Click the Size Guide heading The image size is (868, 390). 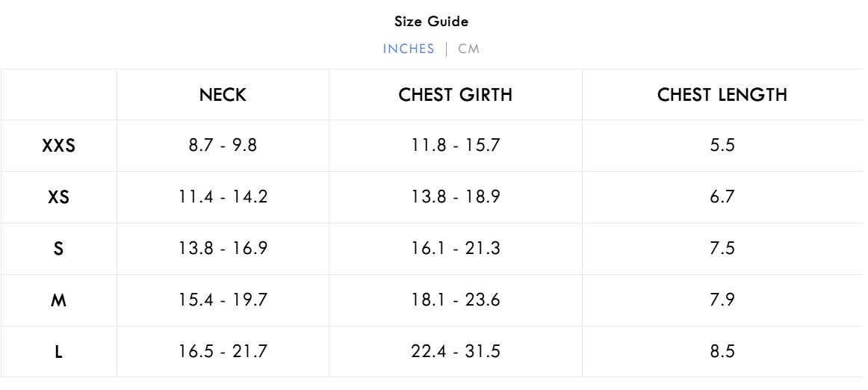coord(432,22)
